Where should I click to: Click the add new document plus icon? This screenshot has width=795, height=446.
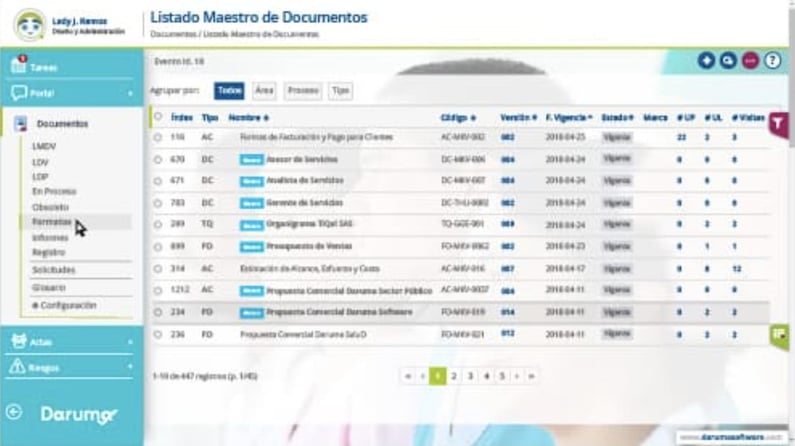[x=706, y=61]
